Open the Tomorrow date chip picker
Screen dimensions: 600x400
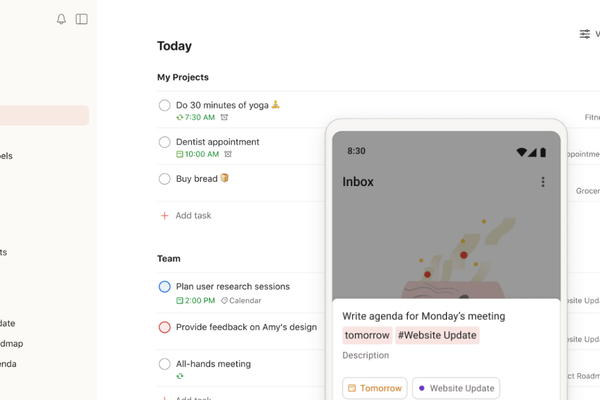[x=375, y=388]
